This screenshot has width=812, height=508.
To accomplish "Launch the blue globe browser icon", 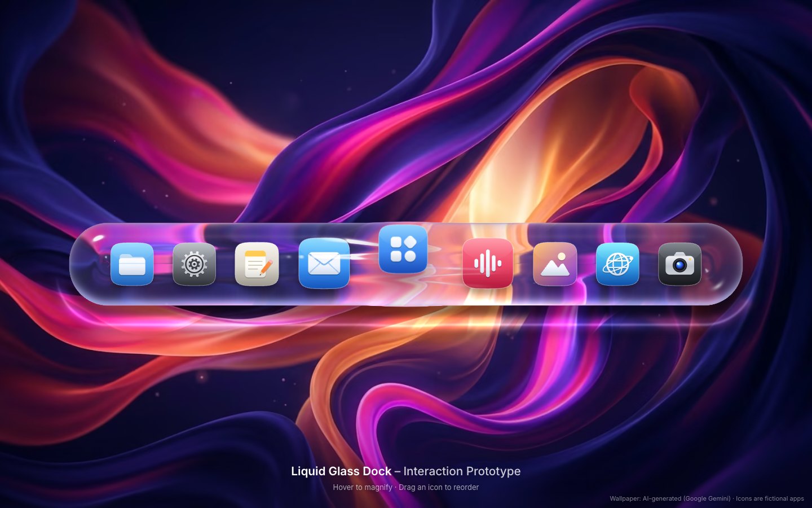I will click(617, 264).
